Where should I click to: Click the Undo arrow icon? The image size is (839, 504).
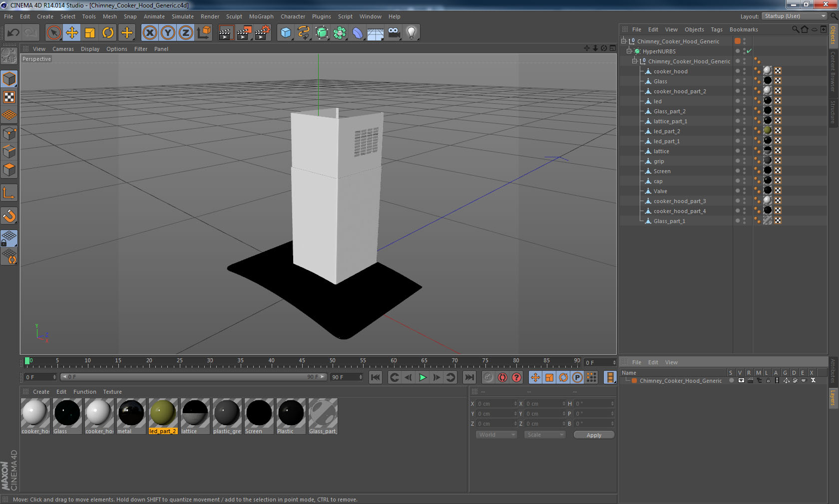pos(13,33)
